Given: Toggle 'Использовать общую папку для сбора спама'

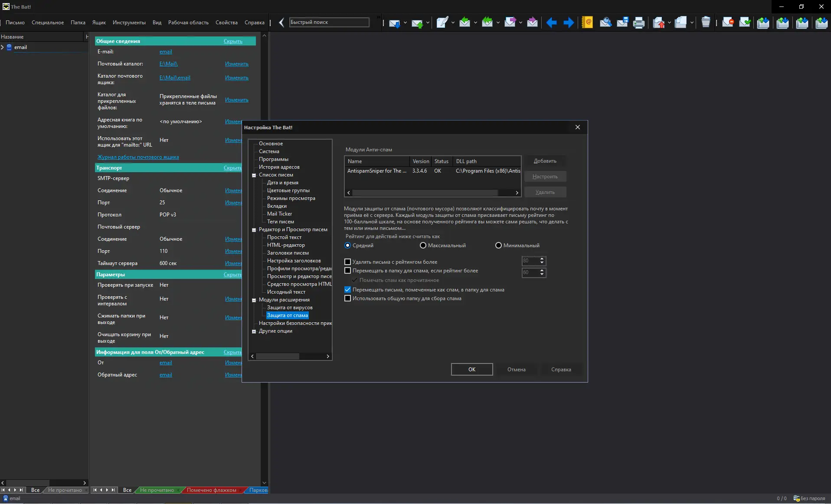Looking at the screenshot, I should (x=347, y=298).
